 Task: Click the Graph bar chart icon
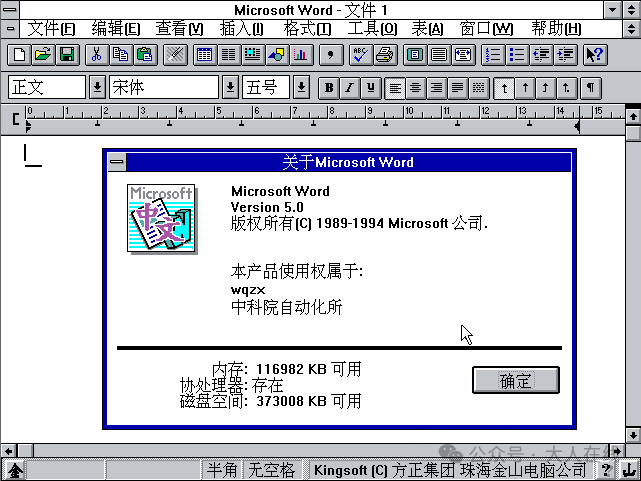(300, 55)
